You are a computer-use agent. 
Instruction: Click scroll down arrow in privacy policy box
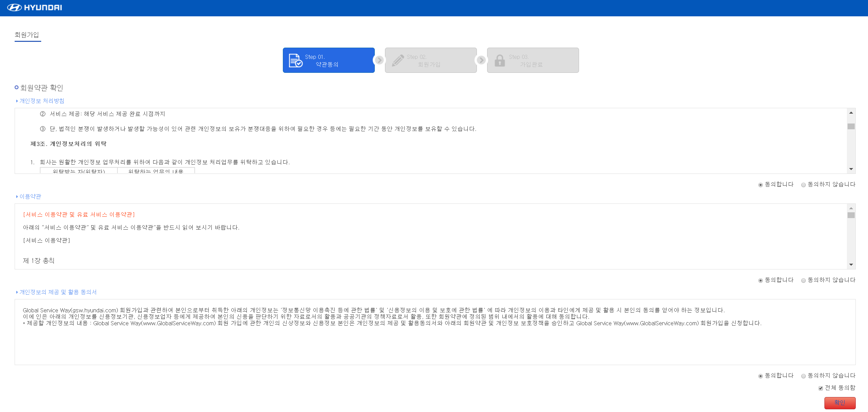[851, 169]
